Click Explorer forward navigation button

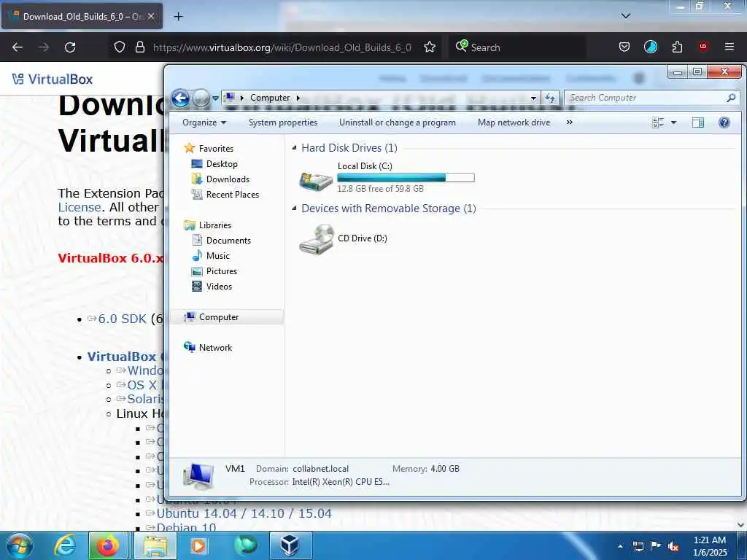click(x=201, y=98)
